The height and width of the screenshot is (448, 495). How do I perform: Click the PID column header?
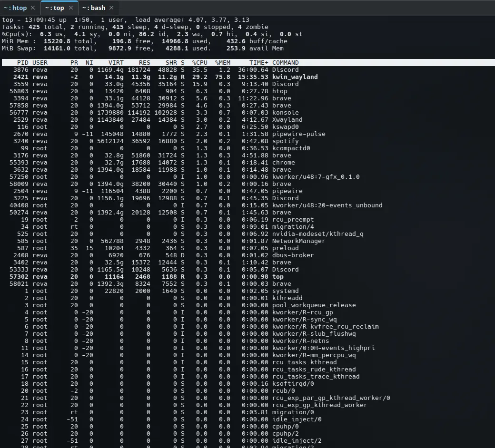(x=23, y=63)
